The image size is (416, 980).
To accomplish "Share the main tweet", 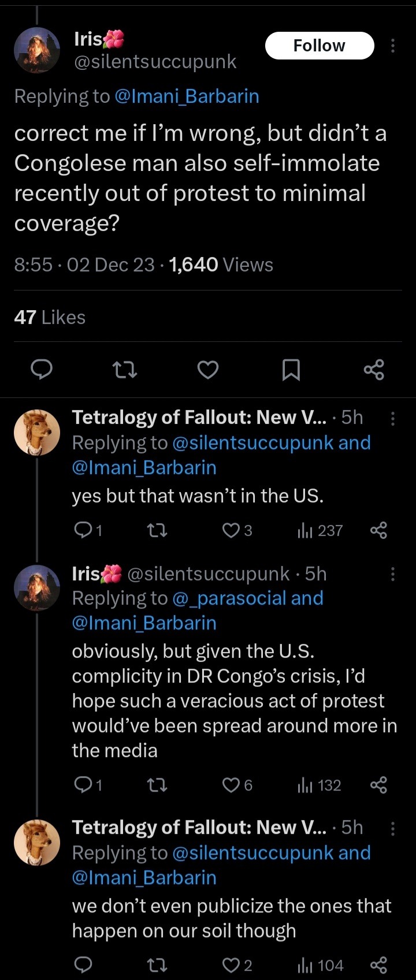I will [x=374, y=370].
